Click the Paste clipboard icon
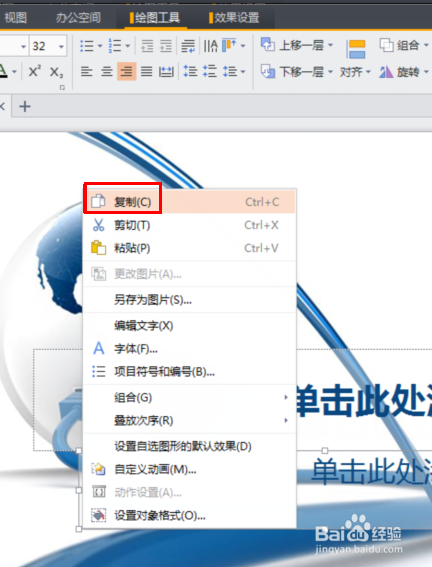Viewport: 432px width, 567px height. pos(98,248)
